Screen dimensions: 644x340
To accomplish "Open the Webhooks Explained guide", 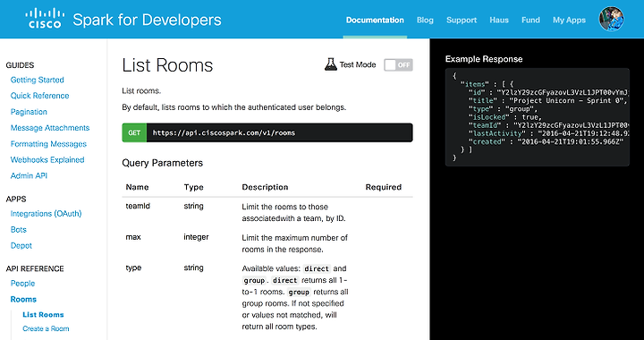I will [x=47, y=160].
